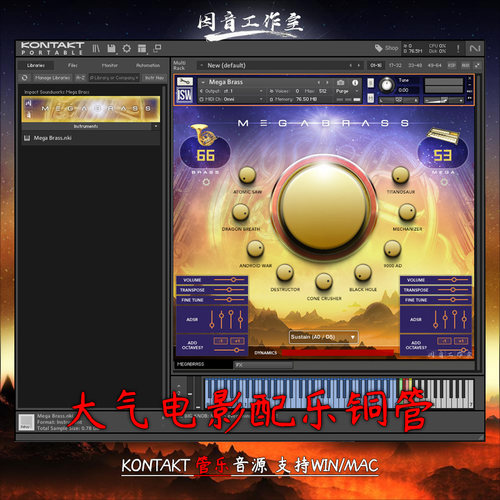The width and height of the screenshot is (500, 500).
Task: Click the synthesizer Mega icon
Action: pyautogui.click(x=443, y=135)
